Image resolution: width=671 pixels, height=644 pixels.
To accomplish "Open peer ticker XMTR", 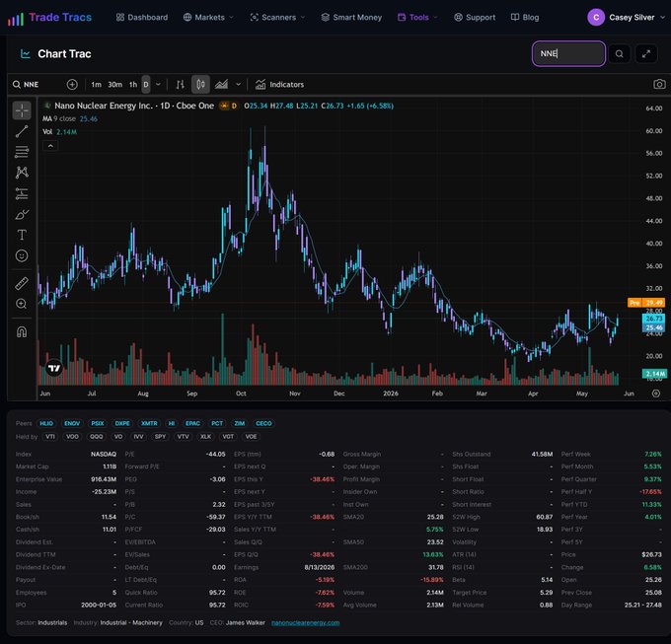I will tap(149, 423).
